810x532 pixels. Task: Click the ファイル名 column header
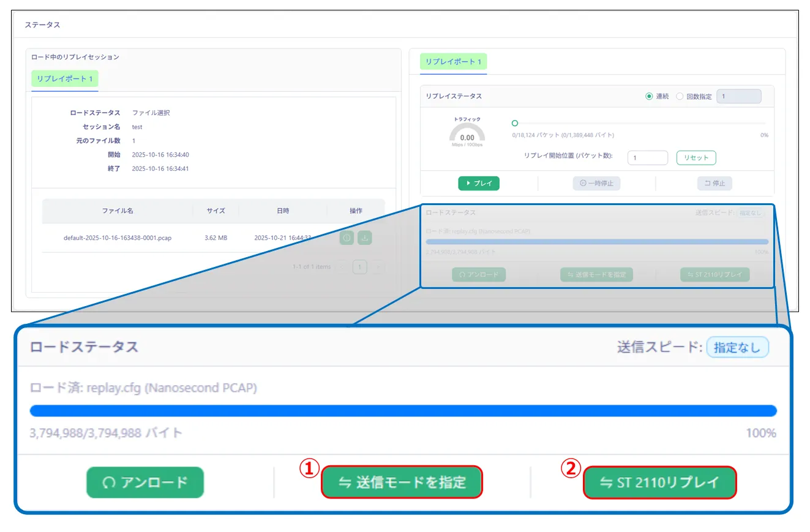pyautogui.click(x=118, y=211)
